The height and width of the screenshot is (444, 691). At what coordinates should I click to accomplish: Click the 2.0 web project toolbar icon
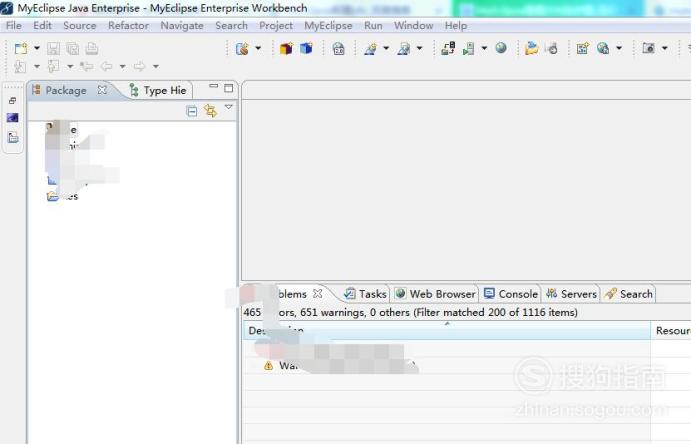[338, 48]
